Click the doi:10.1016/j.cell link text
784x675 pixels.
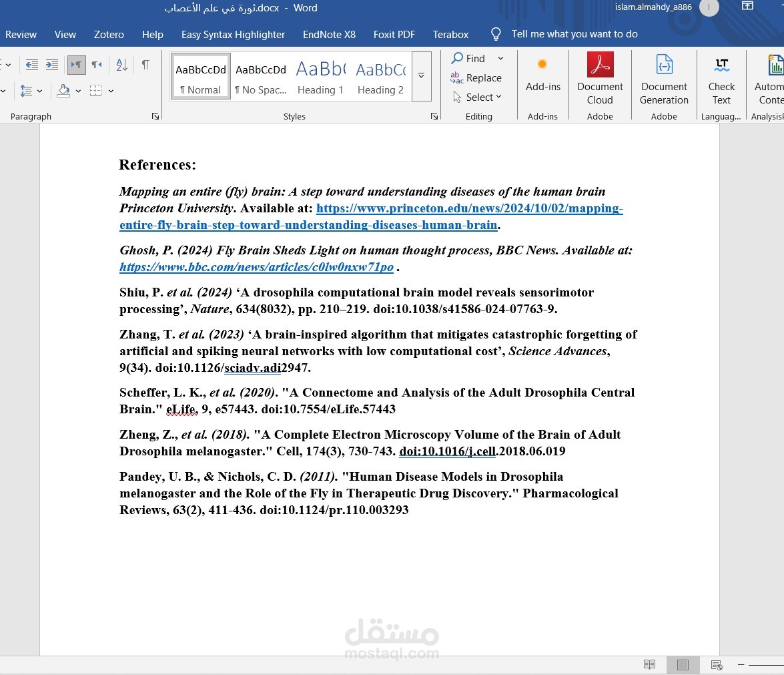click(x=448, y=451)
